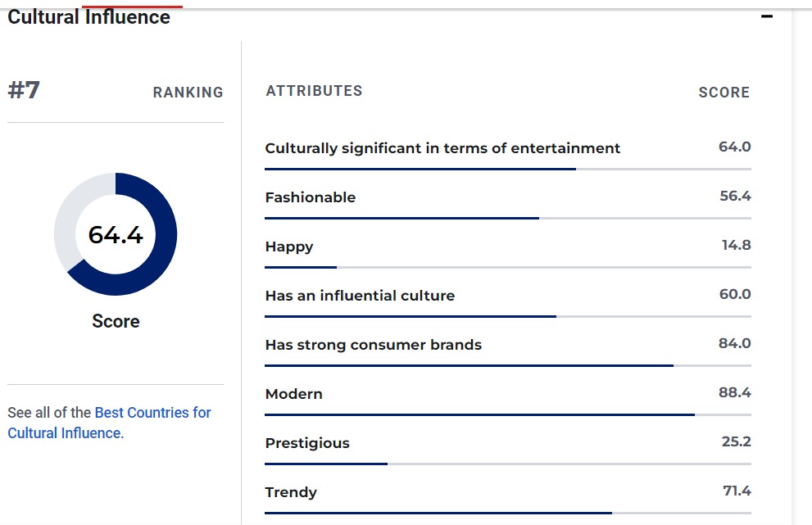812x525 pixels.
Task: Select the Trendy attribute label
Action: point(291,492)
